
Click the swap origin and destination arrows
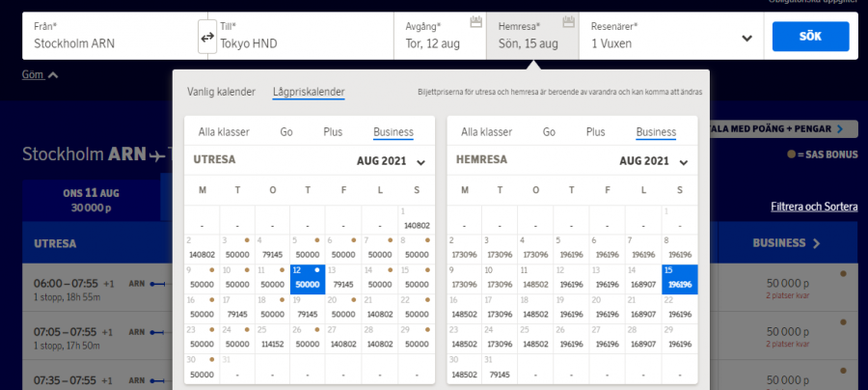click(x=206, y=37)
